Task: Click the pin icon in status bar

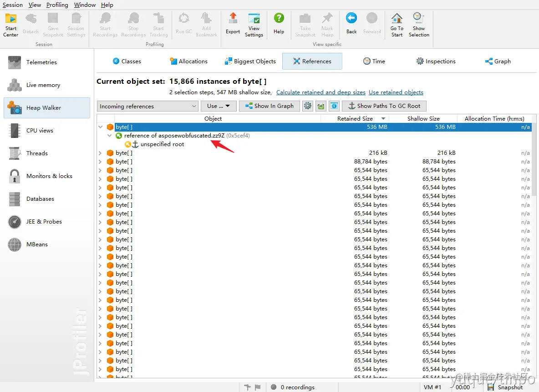Action: coord(247,387)
